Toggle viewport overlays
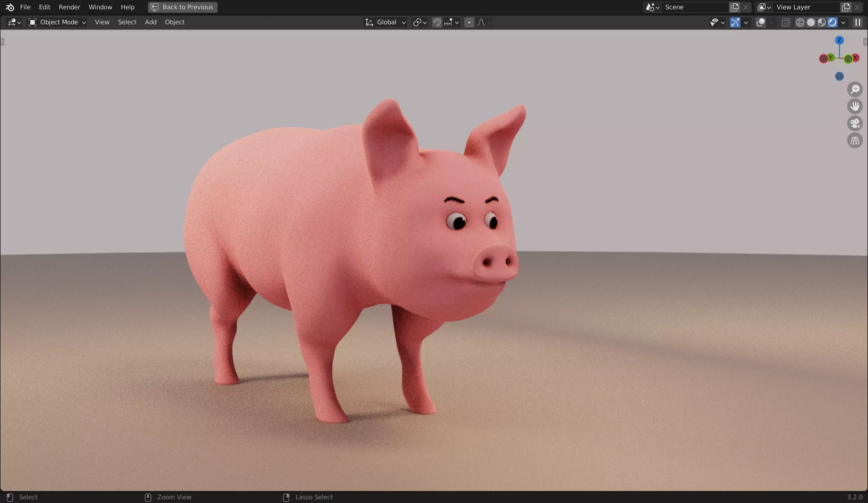868x503 pixels. pyautogui.click(x=761, y=22)
